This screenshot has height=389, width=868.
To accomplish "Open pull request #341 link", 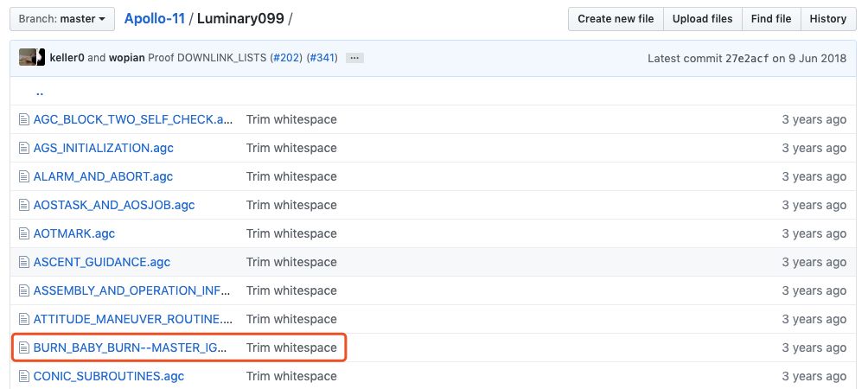I will [322, 58].
